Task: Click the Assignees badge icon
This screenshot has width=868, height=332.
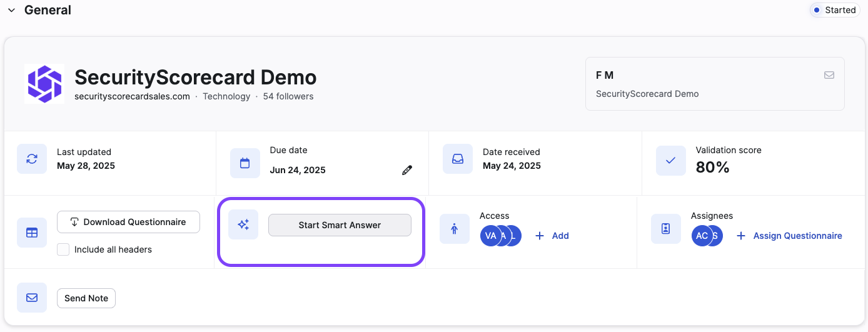Action: click(666, 229)
